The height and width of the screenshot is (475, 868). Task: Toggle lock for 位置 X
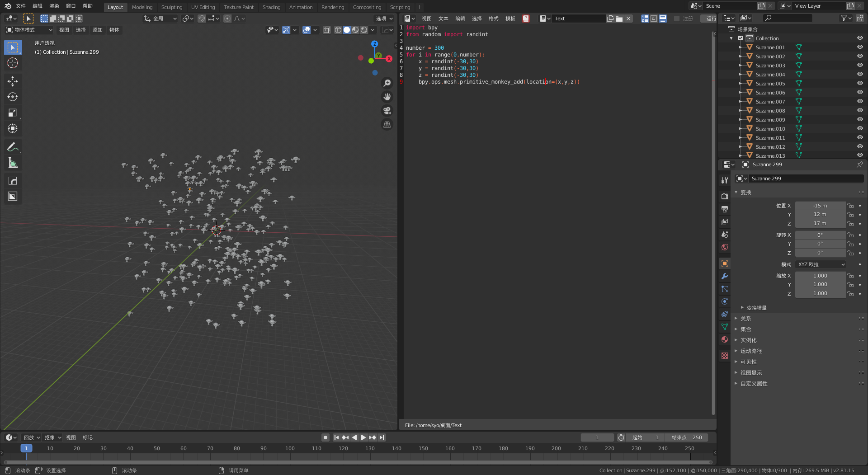851,206
